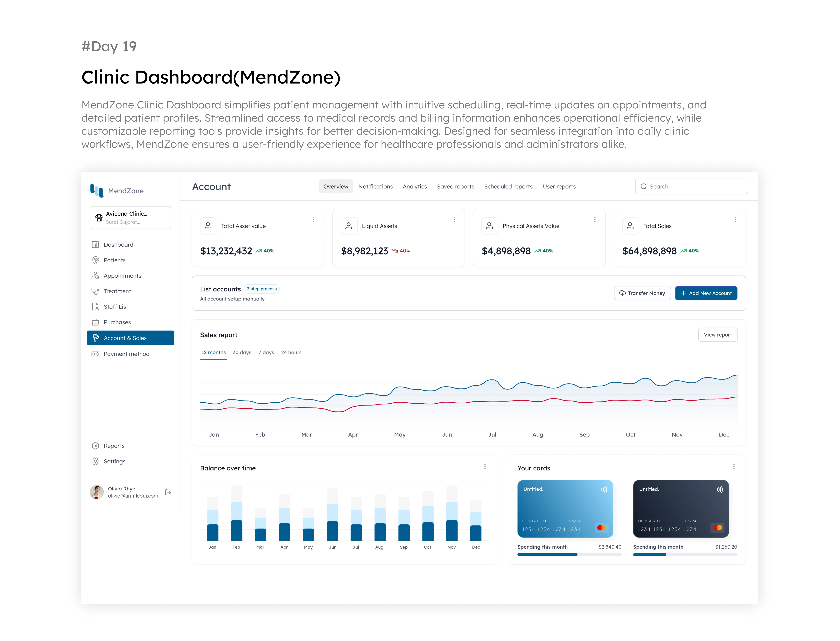This screenshot has width=840, height=641.
Task: Go to the Patients page label
Action: tap(114, 260)
